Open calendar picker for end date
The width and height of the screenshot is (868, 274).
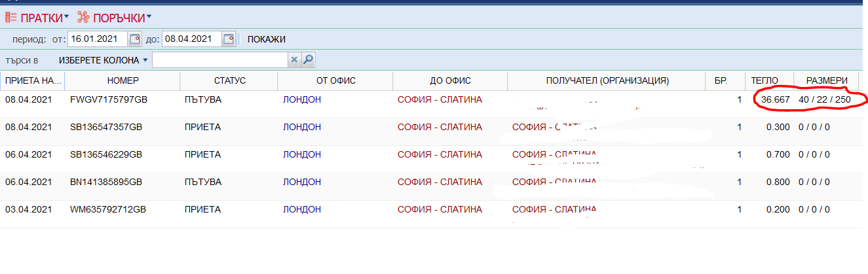pos(229,39)
